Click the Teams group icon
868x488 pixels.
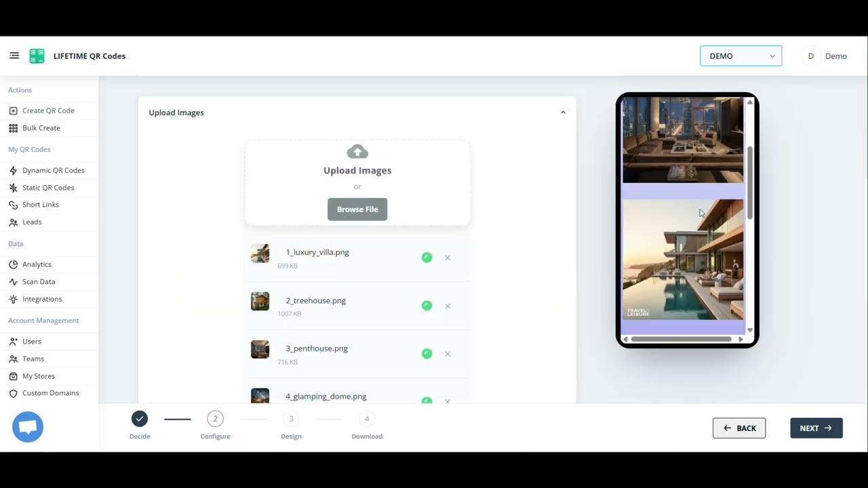click(x=13, y=359)
